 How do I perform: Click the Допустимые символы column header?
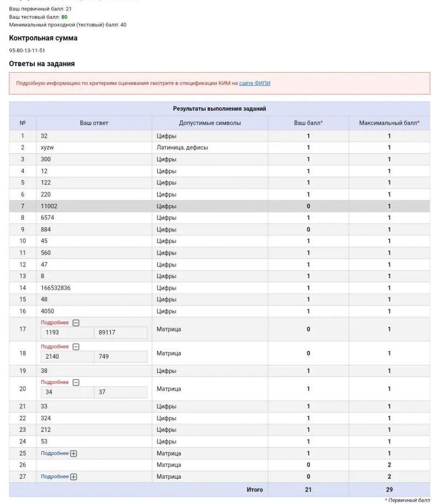click(210, 123)
